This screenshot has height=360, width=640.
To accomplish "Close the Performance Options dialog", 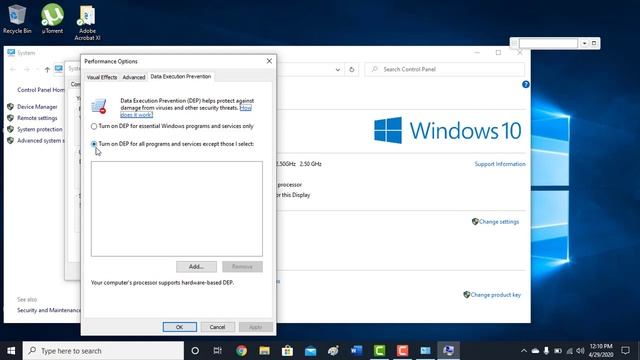I will [269, 61].
